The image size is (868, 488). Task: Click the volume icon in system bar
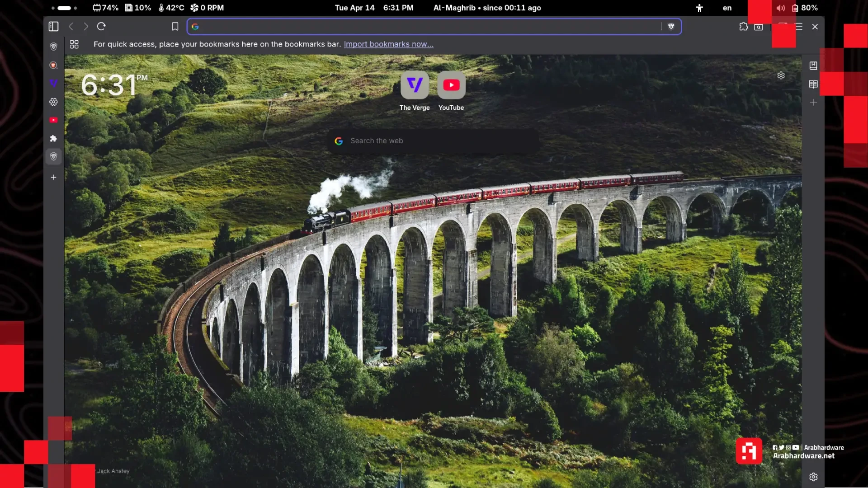(781, 8)
